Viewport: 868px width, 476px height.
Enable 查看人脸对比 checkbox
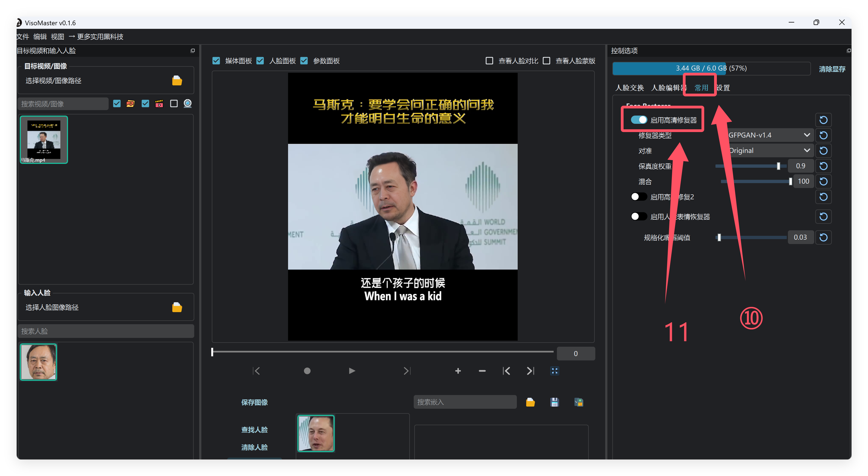pos(489,61)
